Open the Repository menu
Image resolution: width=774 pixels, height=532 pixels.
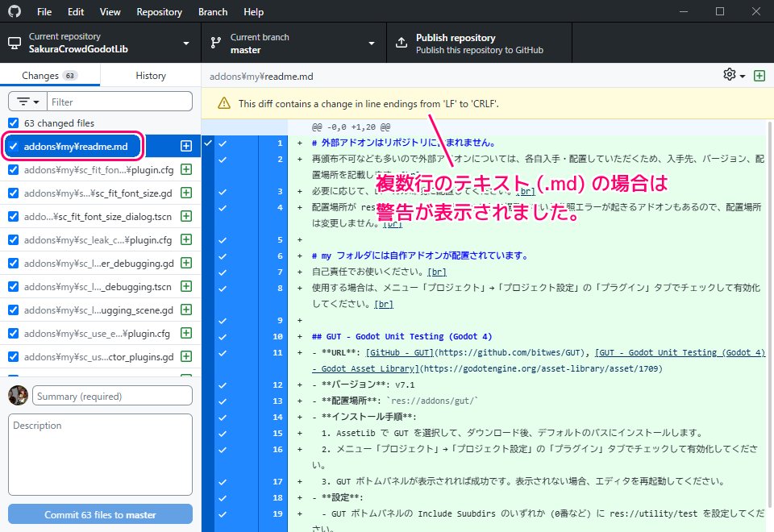pos(159,11)
